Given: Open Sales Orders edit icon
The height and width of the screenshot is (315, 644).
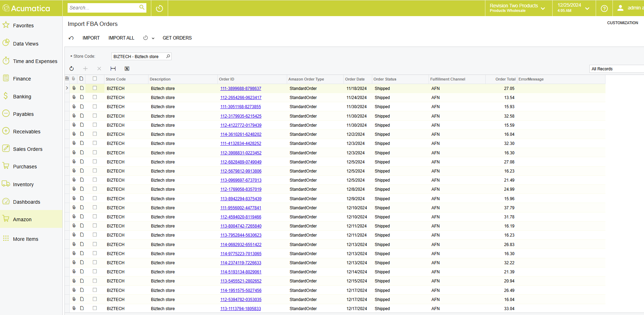Looking at the screenshot, I should click(6, 148).
